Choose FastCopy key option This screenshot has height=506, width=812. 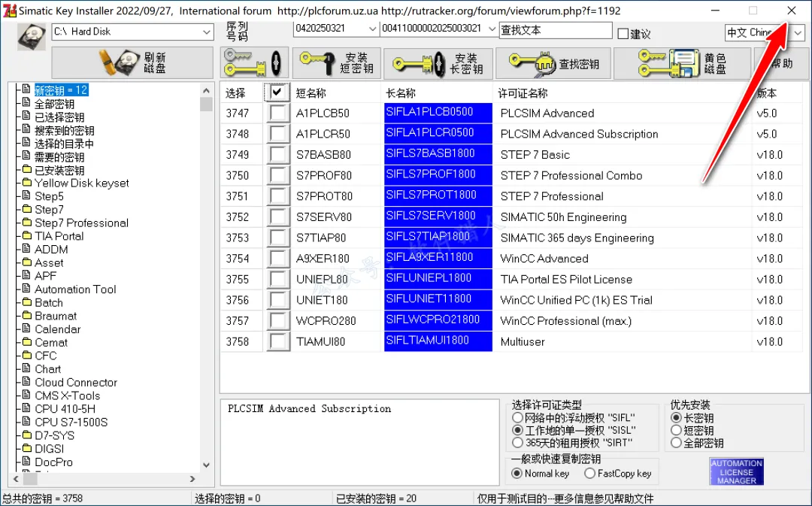590,474
